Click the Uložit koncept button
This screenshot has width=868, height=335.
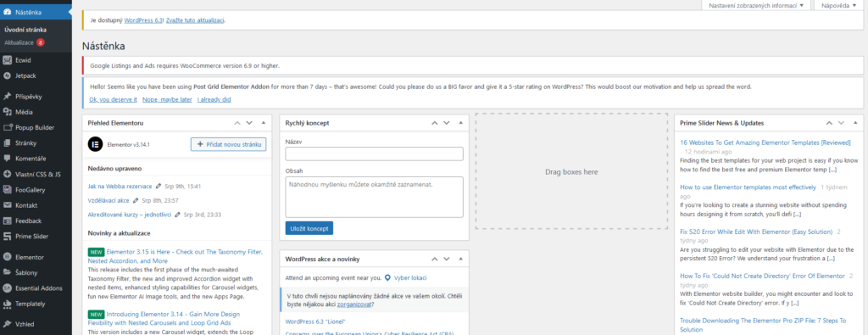pyautogui.click(x=309, y=228)
